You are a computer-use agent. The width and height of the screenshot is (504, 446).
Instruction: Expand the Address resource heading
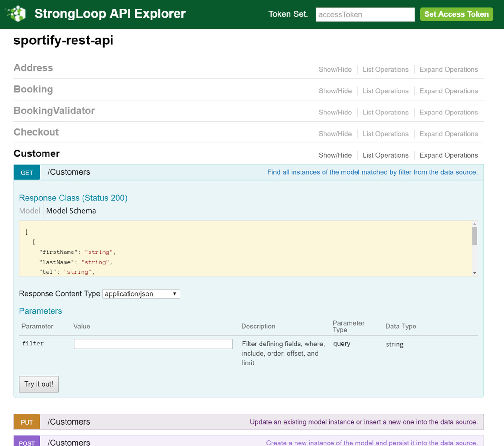coord(33,68)
